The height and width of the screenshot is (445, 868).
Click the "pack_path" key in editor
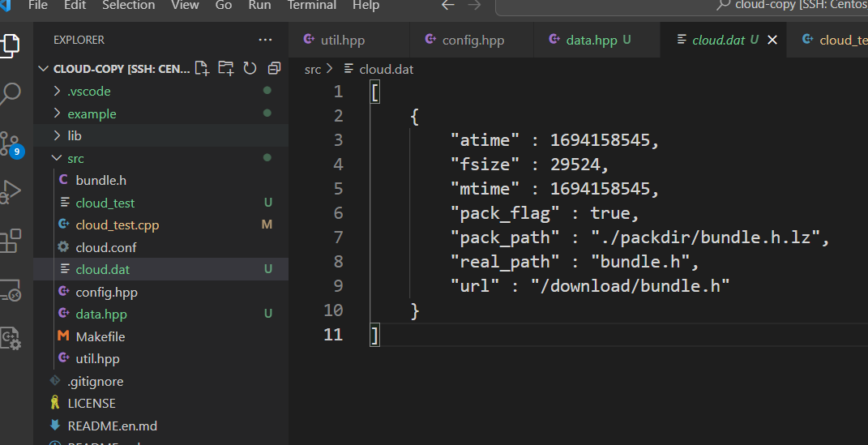[x=505, y=237]
